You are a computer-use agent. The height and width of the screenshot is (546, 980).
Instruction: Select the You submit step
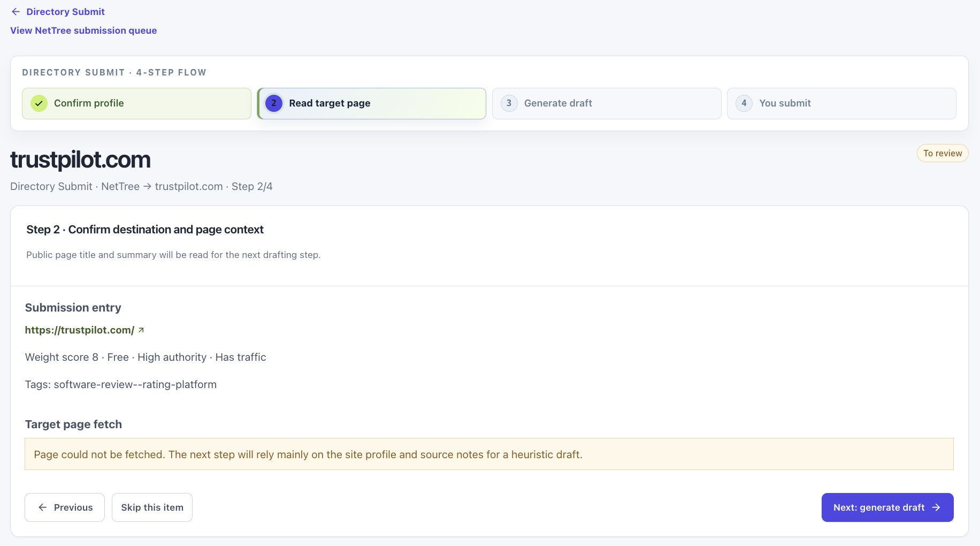point(841,103)
